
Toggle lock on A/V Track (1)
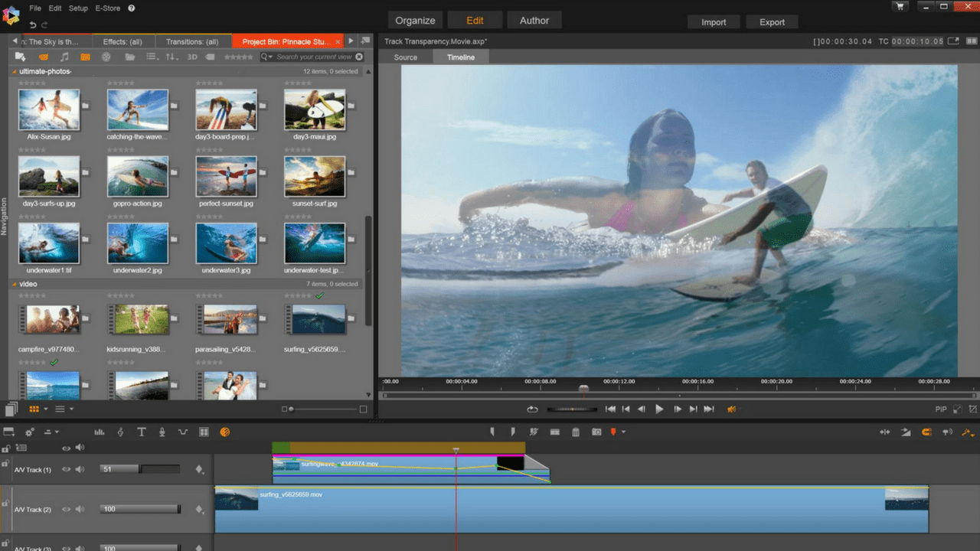click(x=5, y=465)
